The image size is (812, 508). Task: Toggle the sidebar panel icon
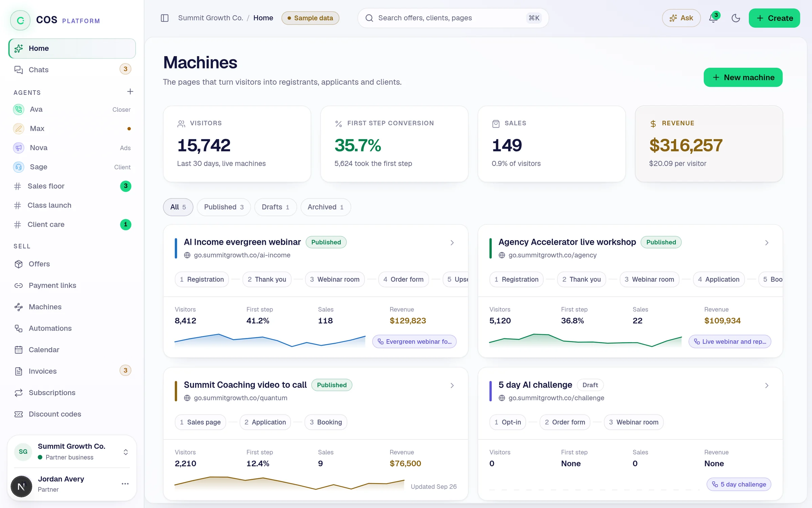pos(164,18)
